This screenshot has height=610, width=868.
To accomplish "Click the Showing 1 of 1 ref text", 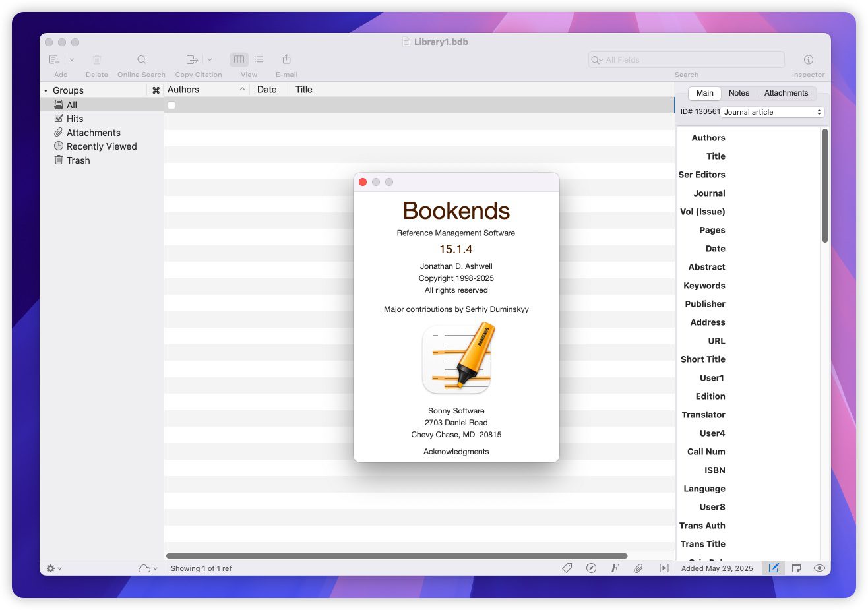I will click(201, 568).
